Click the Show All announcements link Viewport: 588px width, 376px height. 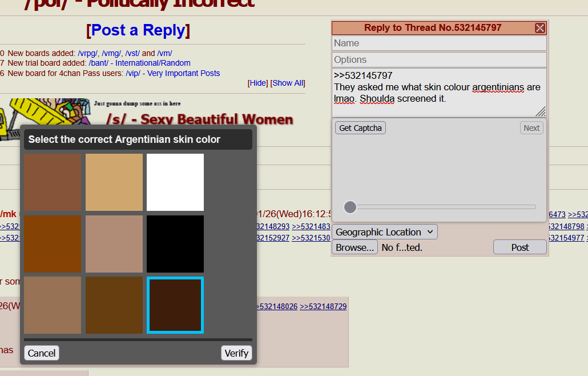point(288,83)
